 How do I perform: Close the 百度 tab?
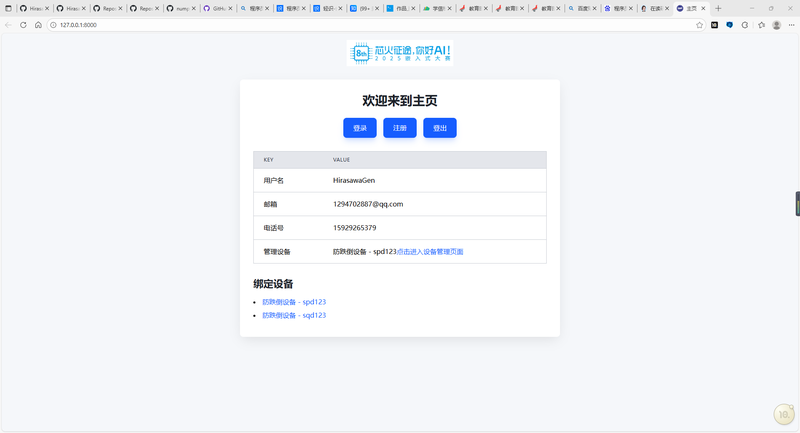click(x=594, y=8)
